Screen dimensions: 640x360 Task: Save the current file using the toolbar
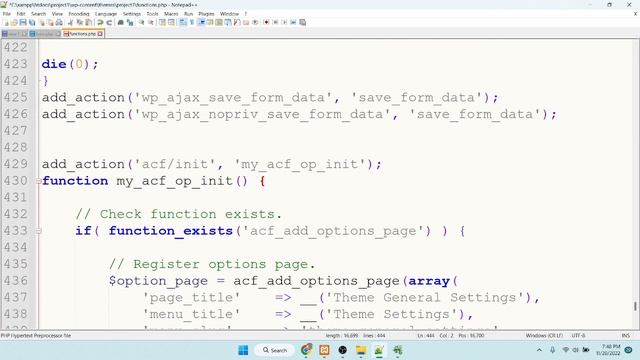point(23,22)
